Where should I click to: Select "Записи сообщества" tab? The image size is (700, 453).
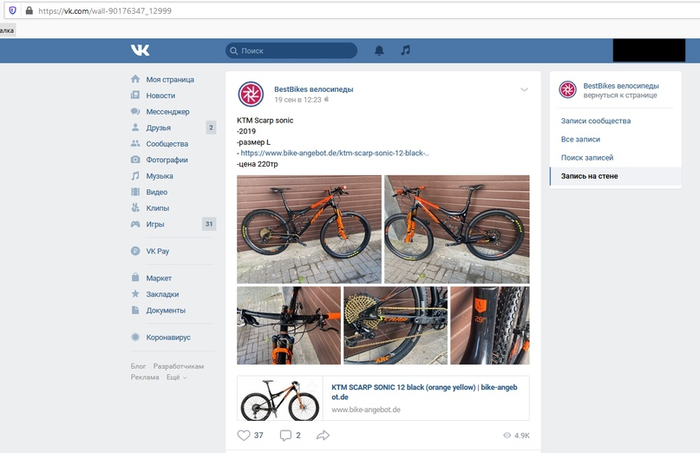coord(595,121)
